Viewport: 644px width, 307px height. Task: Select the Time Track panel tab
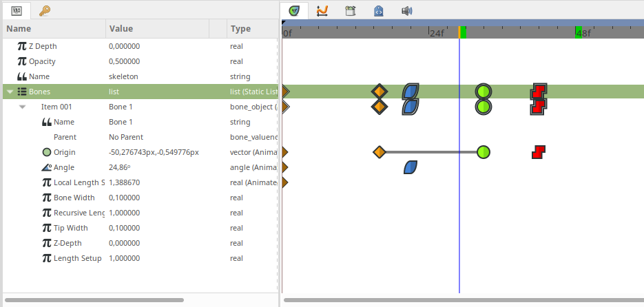tap(293, 11)
